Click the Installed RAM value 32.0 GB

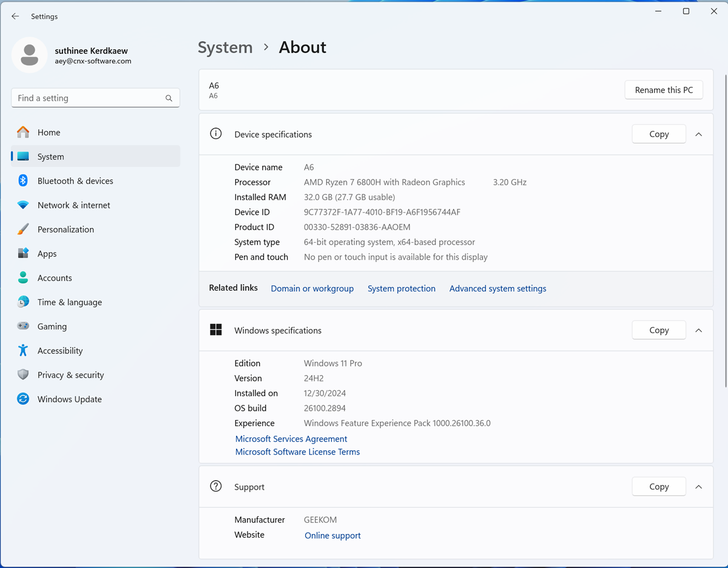[x=349, y=197]
